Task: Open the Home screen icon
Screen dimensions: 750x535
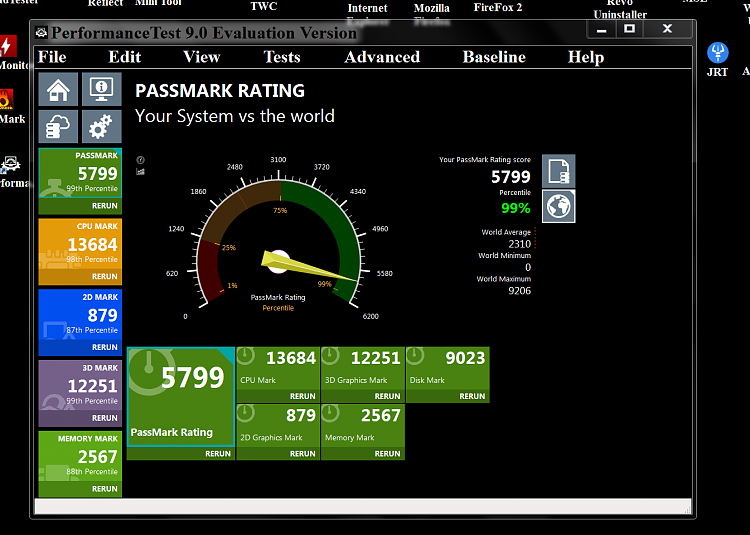Action: pyautogui.click(x=58, y=89)
